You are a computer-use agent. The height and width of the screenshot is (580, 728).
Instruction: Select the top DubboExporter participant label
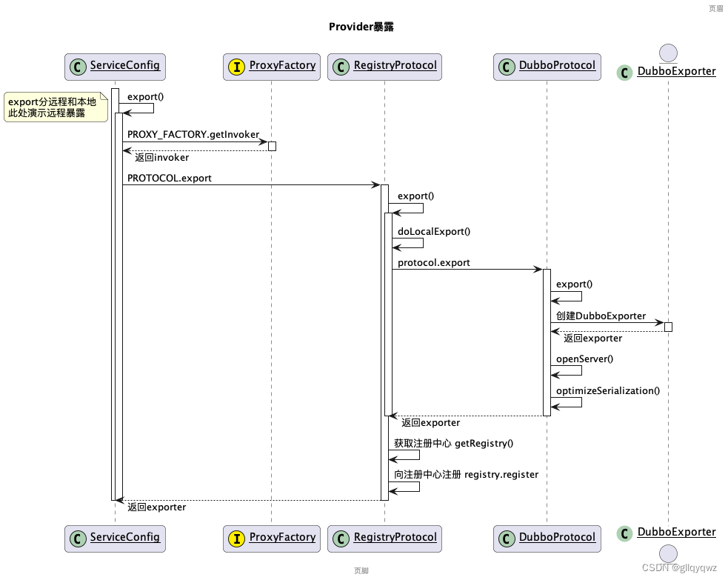[676, 71]
